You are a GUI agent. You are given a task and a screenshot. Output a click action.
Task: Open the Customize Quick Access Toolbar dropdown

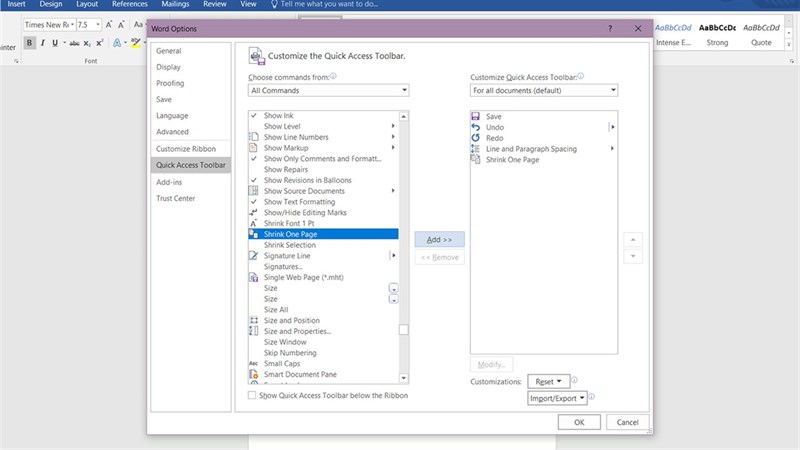tap(544, 90)
